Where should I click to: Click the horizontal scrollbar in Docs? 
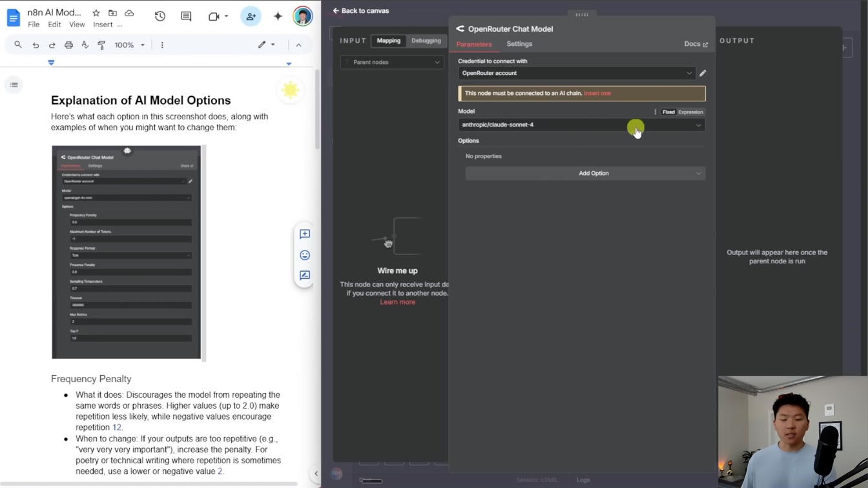[149, 483]
